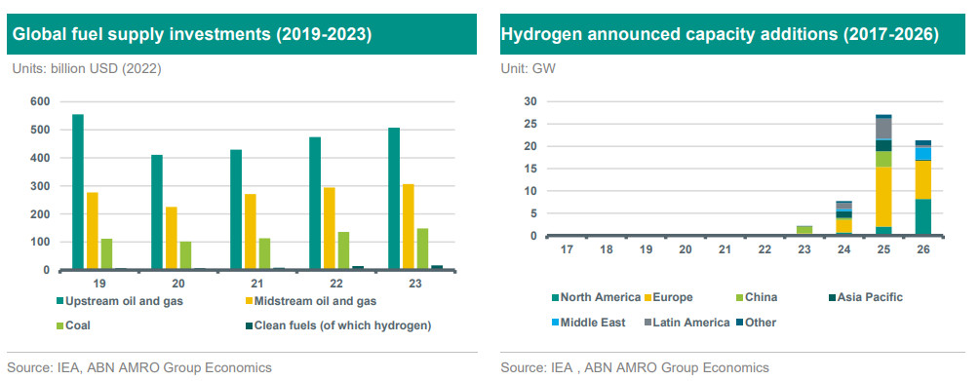Image resolution: width=980 pixels, height=381 pixels.
Task: Click the Coal legend color square
Action: click(x=60, y=326)
